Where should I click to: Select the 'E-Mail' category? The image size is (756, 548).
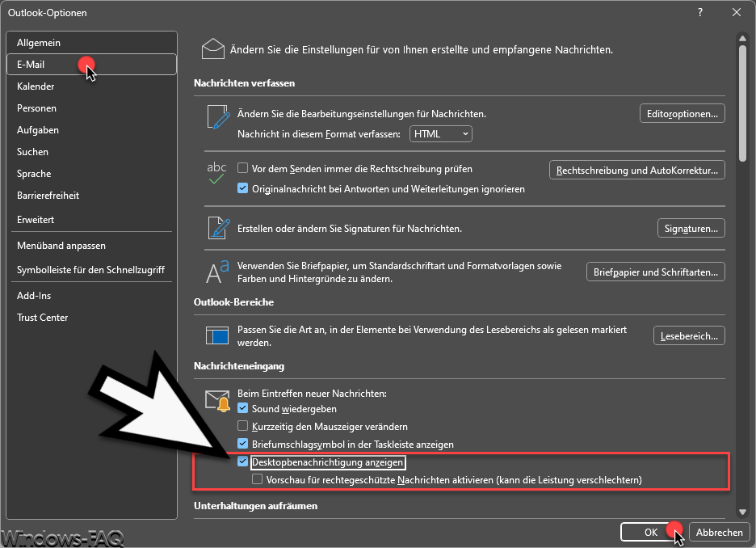91,64
